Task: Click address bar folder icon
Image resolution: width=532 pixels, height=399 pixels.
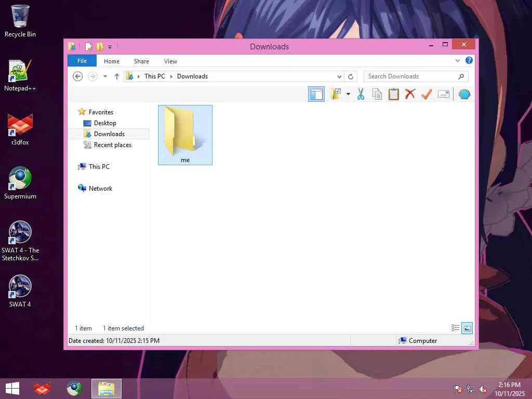Action: tap(129, 76)
